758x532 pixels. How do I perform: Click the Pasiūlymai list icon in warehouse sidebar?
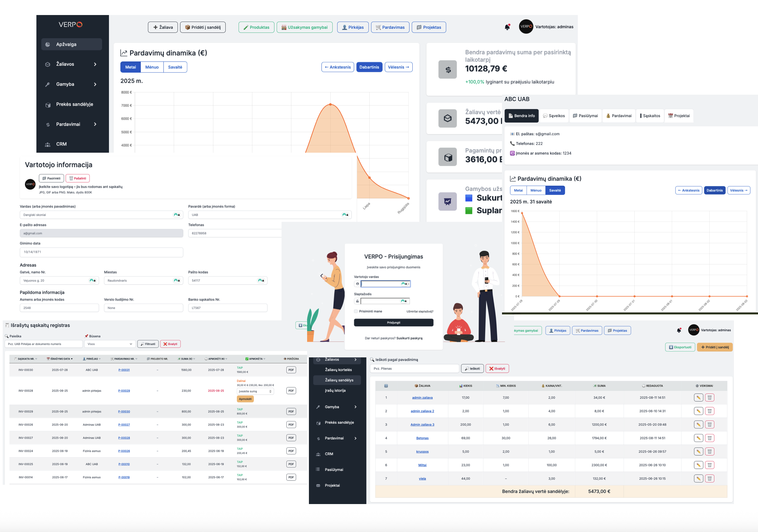tap(318, 469)
